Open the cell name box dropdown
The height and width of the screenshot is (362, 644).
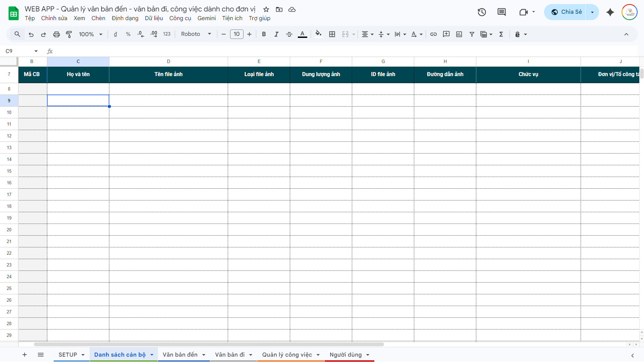coord(36,51)
